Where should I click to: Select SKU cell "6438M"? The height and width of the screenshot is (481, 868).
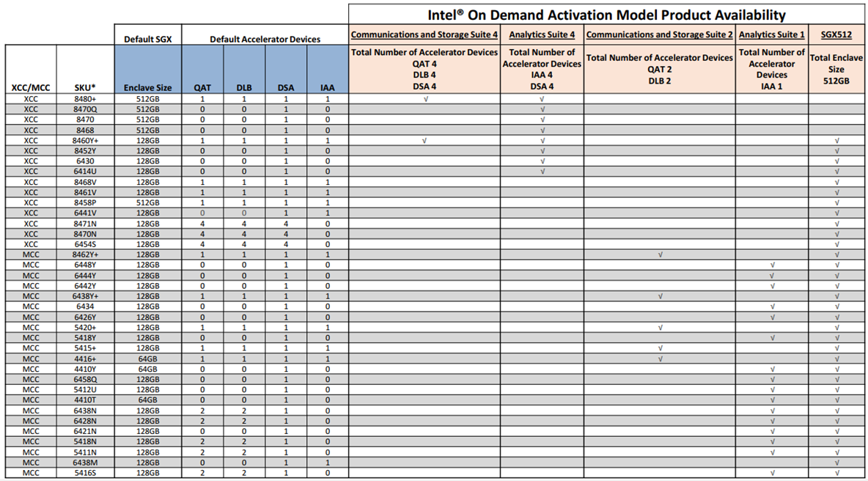point(85,462)
